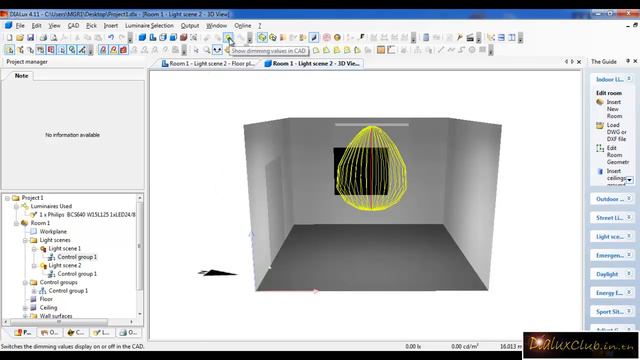This screenshot has width=640, height=360.
Task: Open the Window menu
Action: coord(216,25)
